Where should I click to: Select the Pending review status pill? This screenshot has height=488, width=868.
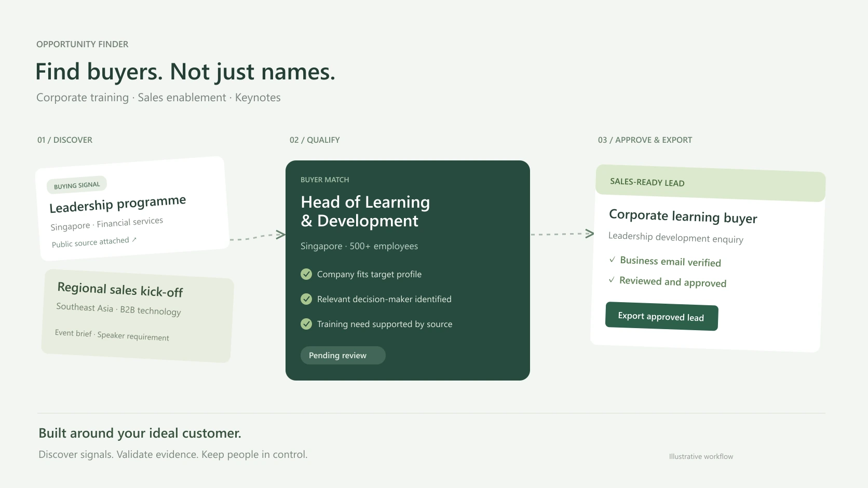(x=343, y=355)
